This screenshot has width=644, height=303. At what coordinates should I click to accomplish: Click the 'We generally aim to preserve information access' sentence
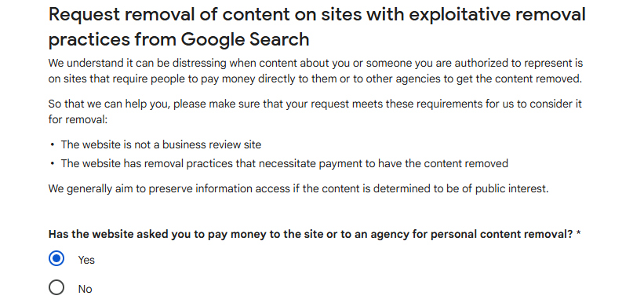(298, 189)
